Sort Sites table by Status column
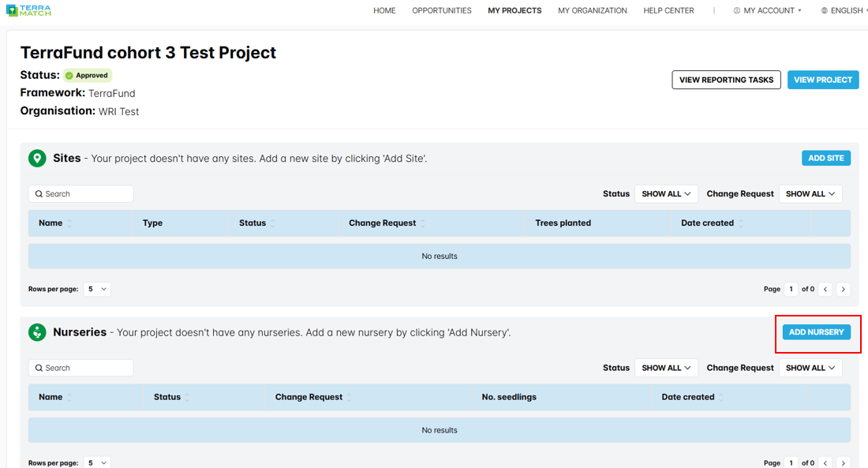 click(272, 223)
